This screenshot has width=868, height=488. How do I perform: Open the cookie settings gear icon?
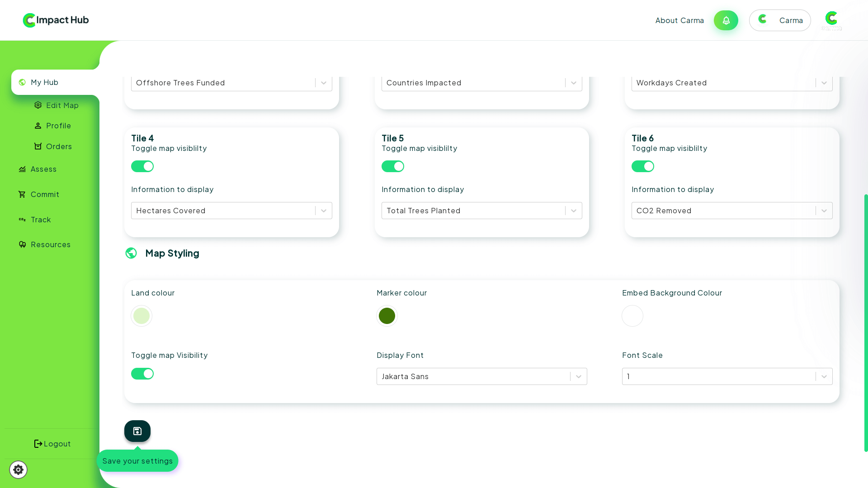(18, 469)
